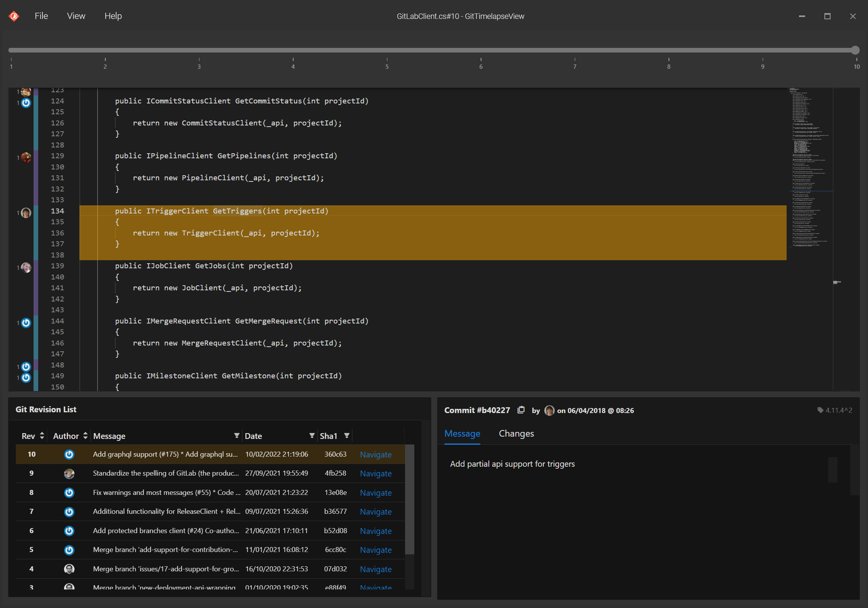
Task: Click author avatar beside line 129
Action: coord(26,158)
